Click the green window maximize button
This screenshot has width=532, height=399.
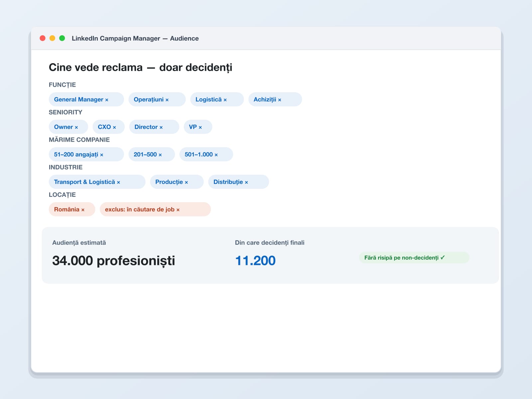tap(62, 38)
